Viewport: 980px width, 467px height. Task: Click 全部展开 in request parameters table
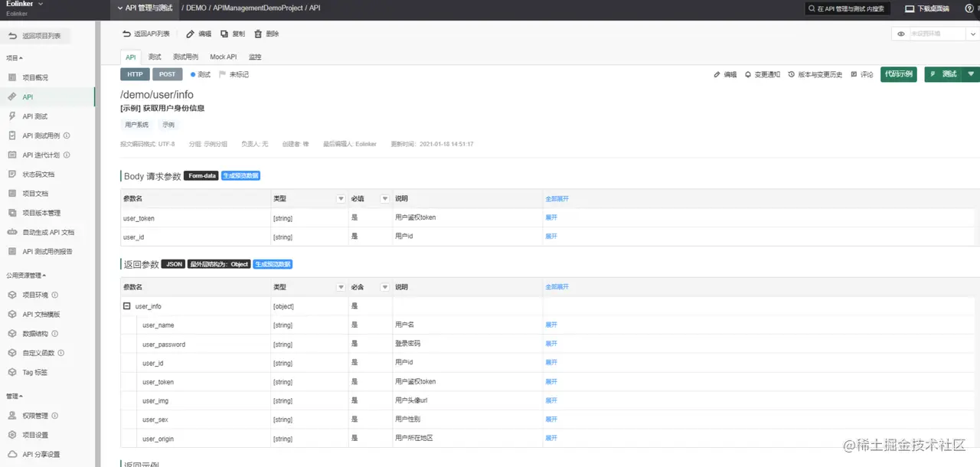(x=557, y=199)
